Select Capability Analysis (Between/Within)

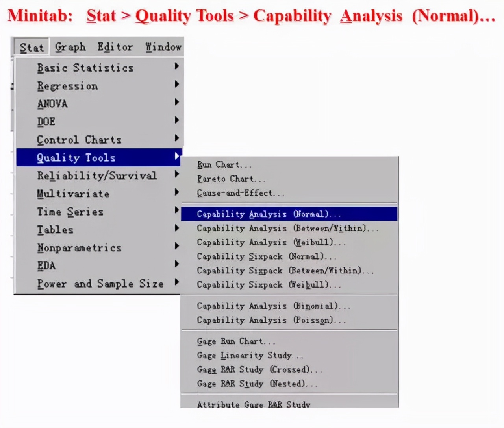(289, 228)
